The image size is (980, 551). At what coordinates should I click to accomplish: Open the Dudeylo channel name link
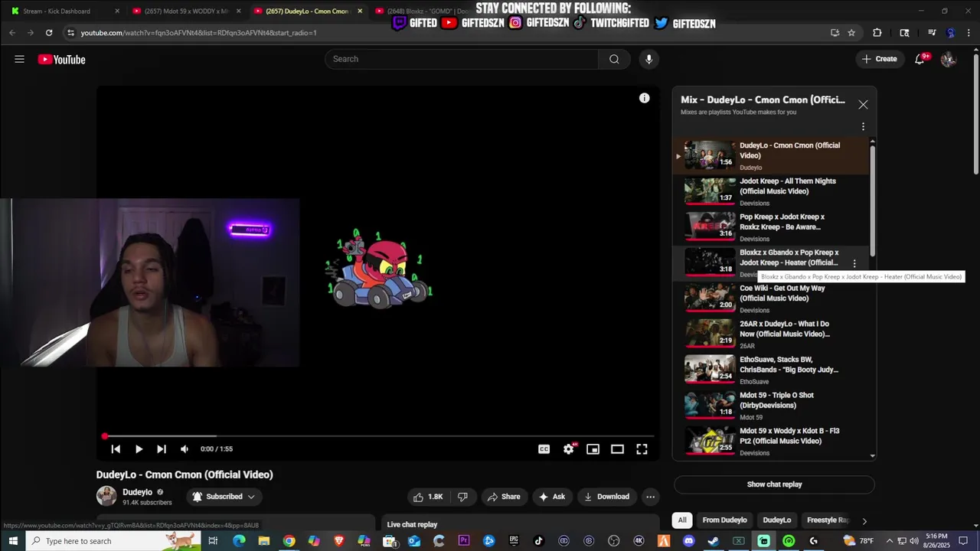pos(138,492)
